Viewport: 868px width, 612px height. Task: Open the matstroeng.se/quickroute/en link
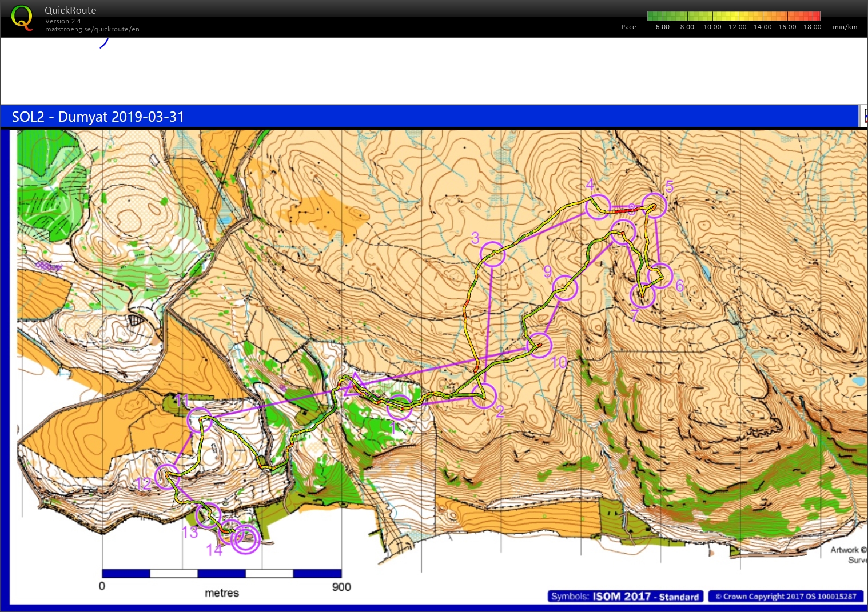coord(92,29)
